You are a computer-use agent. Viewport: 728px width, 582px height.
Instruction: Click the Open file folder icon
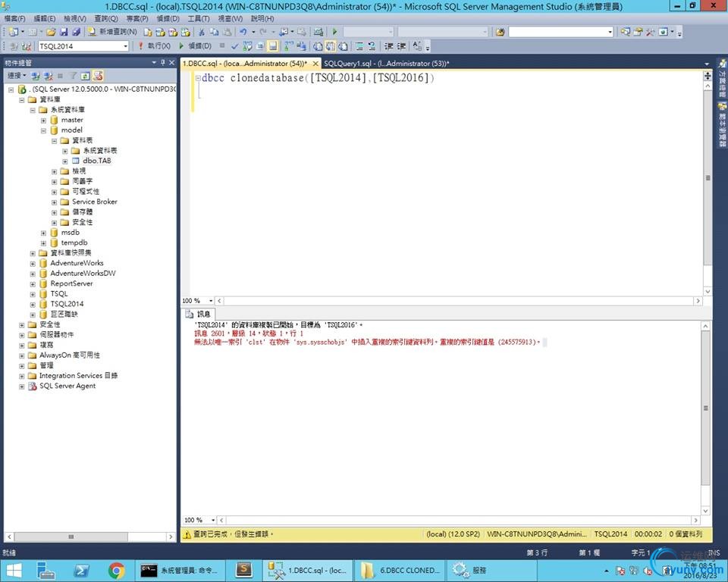tap(51, 32)
